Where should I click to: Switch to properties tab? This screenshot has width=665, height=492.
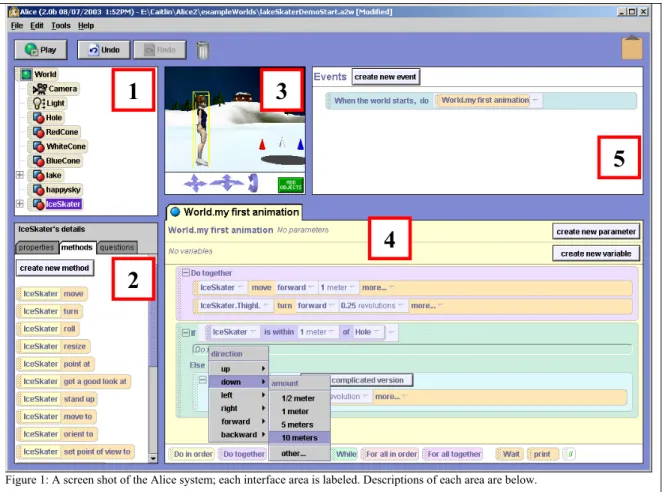point(36,247)
